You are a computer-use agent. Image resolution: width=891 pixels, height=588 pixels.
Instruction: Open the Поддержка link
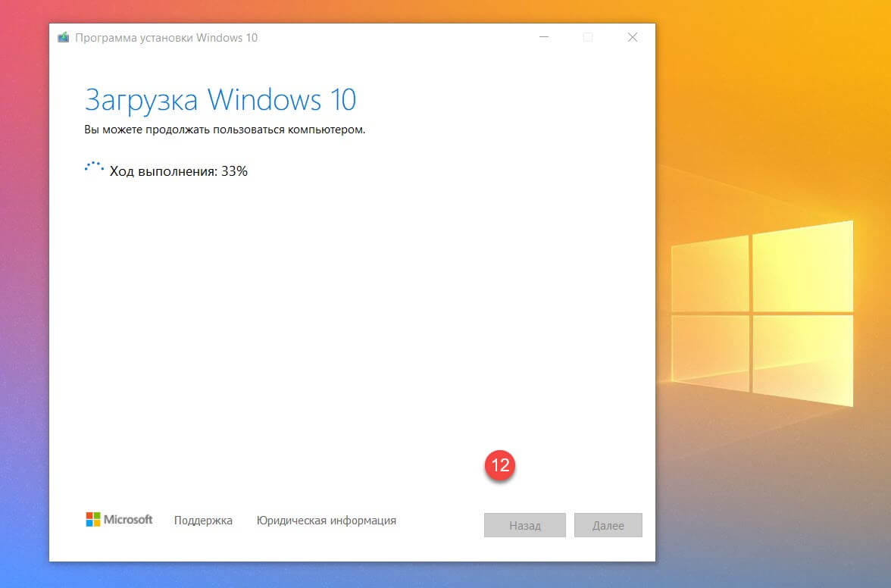[203, 521]
